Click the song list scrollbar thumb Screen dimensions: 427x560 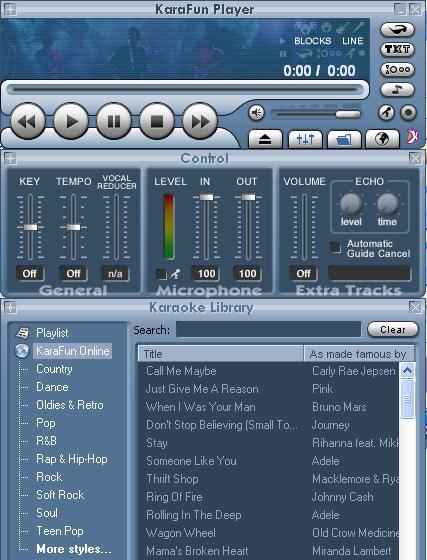click(x=407, y=399)
